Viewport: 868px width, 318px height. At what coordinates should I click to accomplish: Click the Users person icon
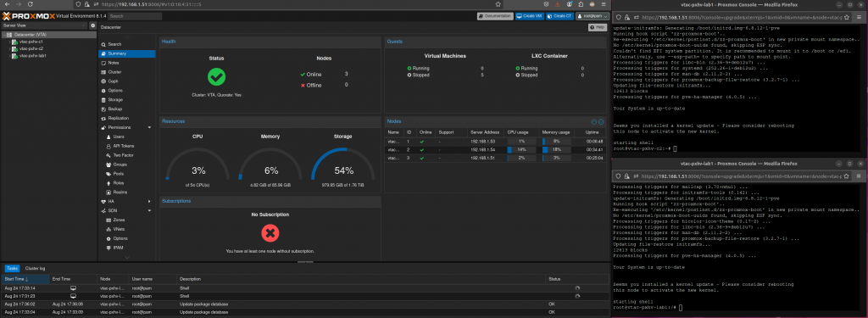tap(108, 137)
